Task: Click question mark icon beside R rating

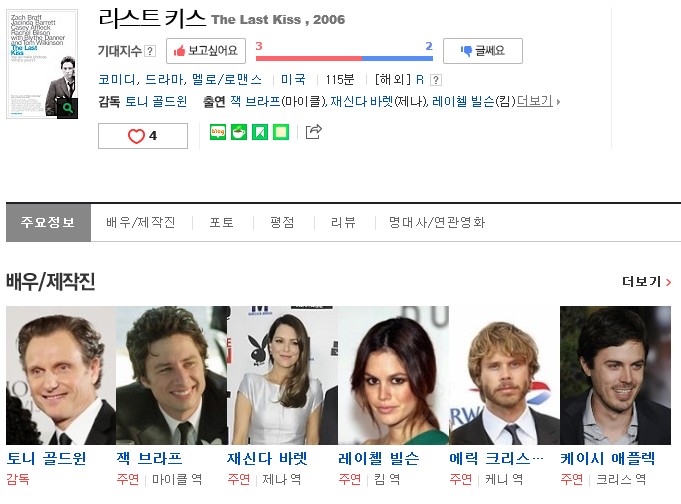Action: point(436,80)
